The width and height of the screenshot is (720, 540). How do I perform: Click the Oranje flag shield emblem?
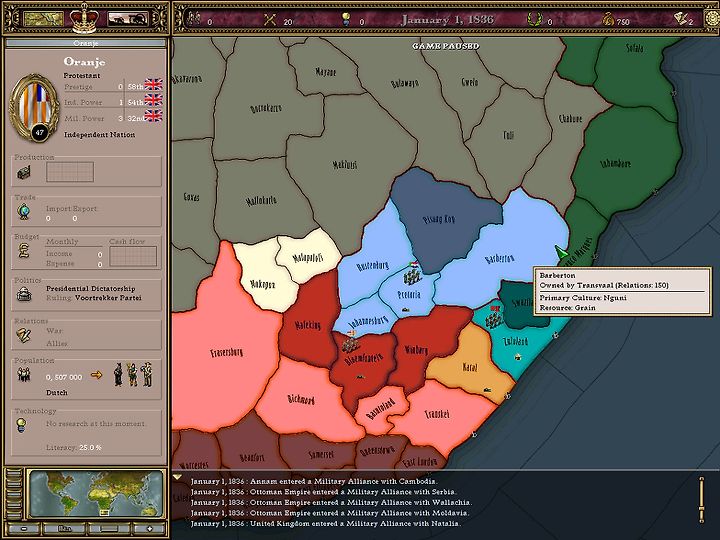coord(35,105)
